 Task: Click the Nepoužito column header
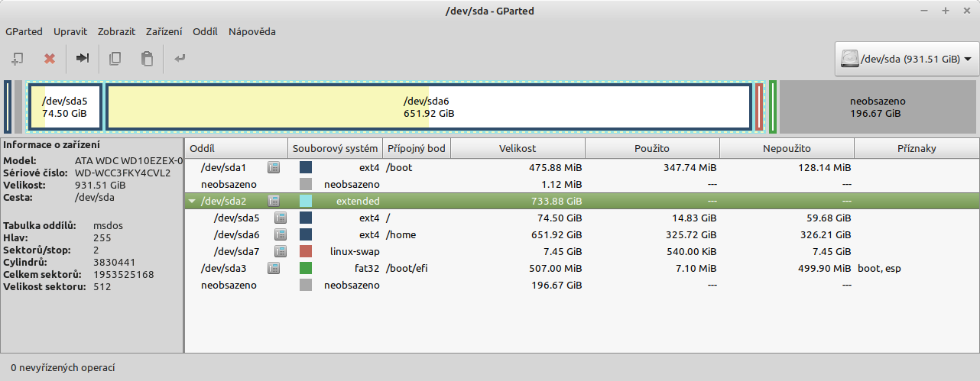pos(787,148)
